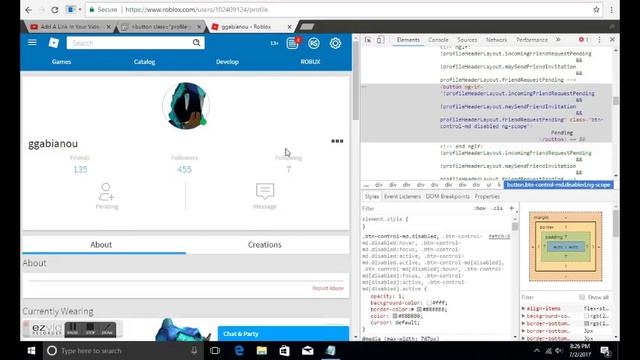The height and width of the screenshot is (360, 640).
Task: Click the ggabianou avatar picture
Action: pos(186,106)
